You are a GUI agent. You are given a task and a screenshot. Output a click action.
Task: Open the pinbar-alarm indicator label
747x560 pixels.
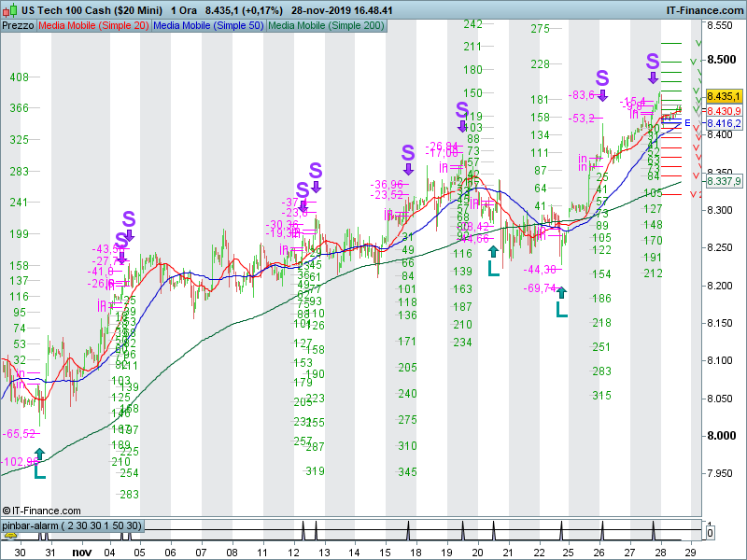pos(72,525)
